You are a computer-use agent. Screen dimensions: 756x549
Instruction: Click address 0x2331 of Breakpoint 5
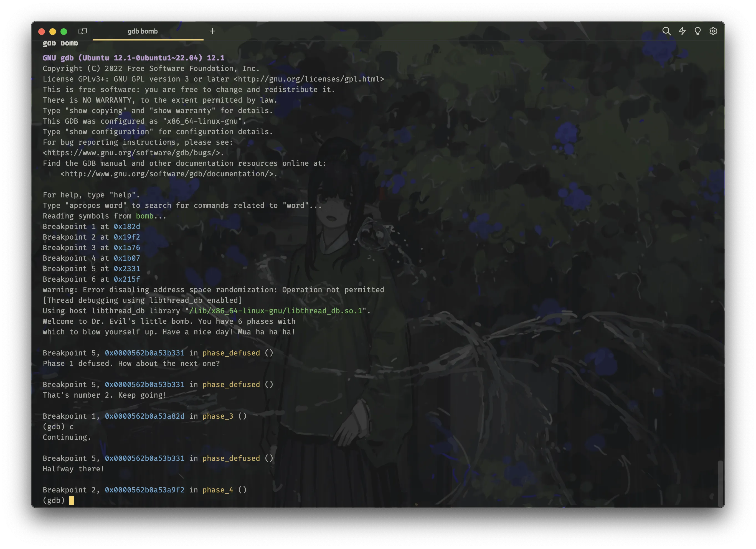pos(127,269)
